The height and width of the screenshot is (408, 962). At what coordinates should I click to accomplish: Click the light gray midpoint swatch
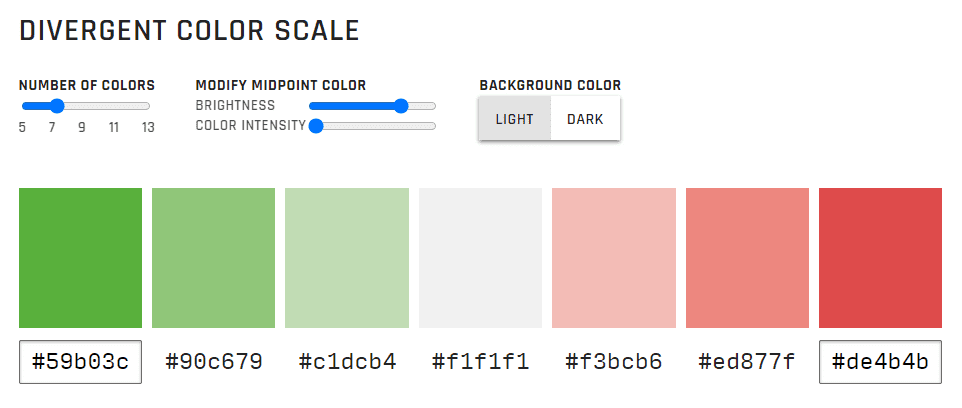pos(480,258)
